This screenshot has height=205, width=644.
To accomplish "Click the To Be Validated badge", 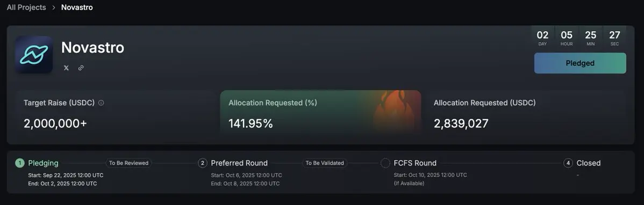I will pyautogui.click(x=325, y=163).
